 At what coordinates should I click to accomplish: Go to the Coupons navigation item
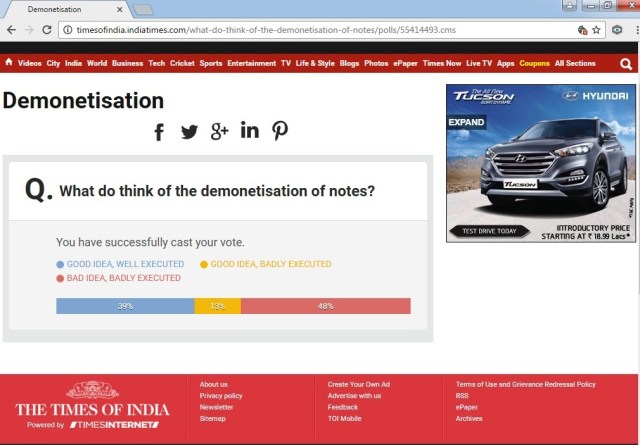click(534, 64)
